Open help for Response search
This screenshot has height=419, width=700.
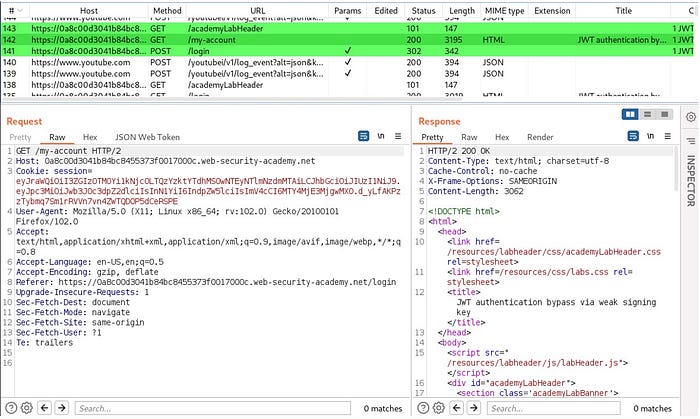coord(423,408)
